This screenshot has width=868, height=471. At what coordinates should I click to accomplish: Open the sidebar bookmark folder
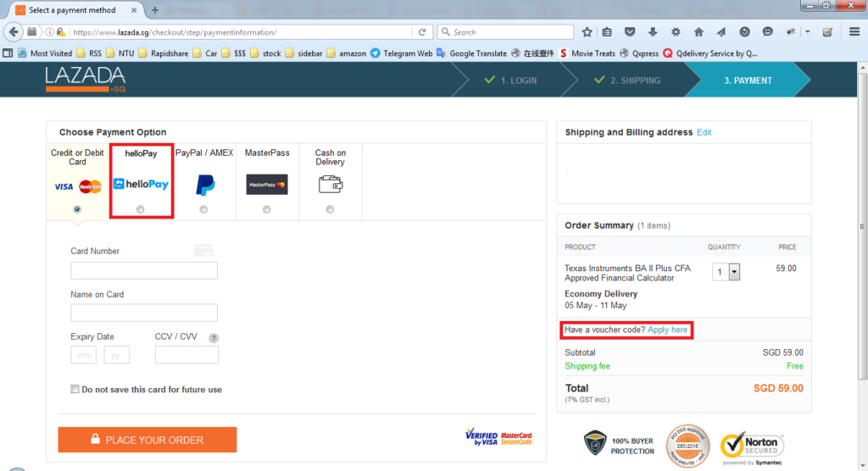(x=304, y=53)
